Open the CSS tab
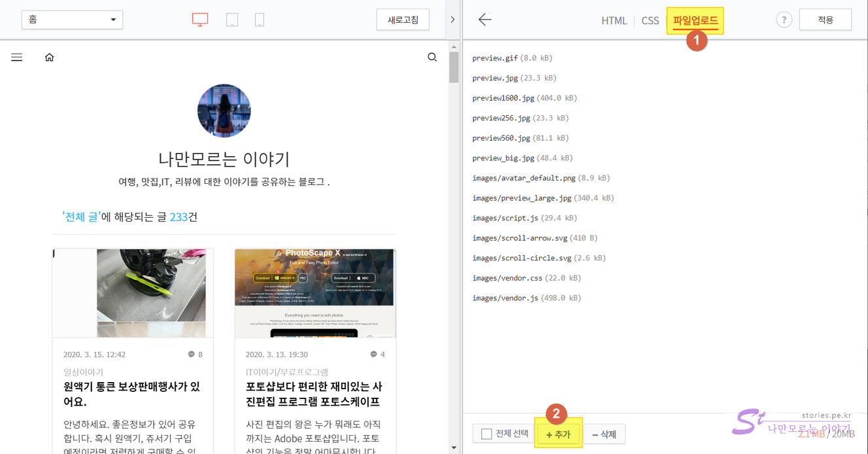The width and height of the screenshot is (868, 454). click(x=650, y=20)
